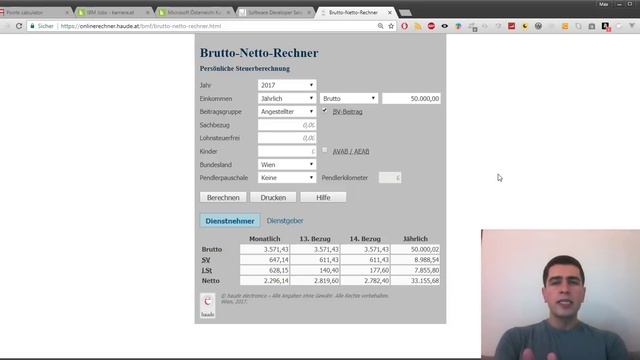Click the Pendlerkilometer input field
The height and width of the screenshot is (360, 640).
point(390,178)
